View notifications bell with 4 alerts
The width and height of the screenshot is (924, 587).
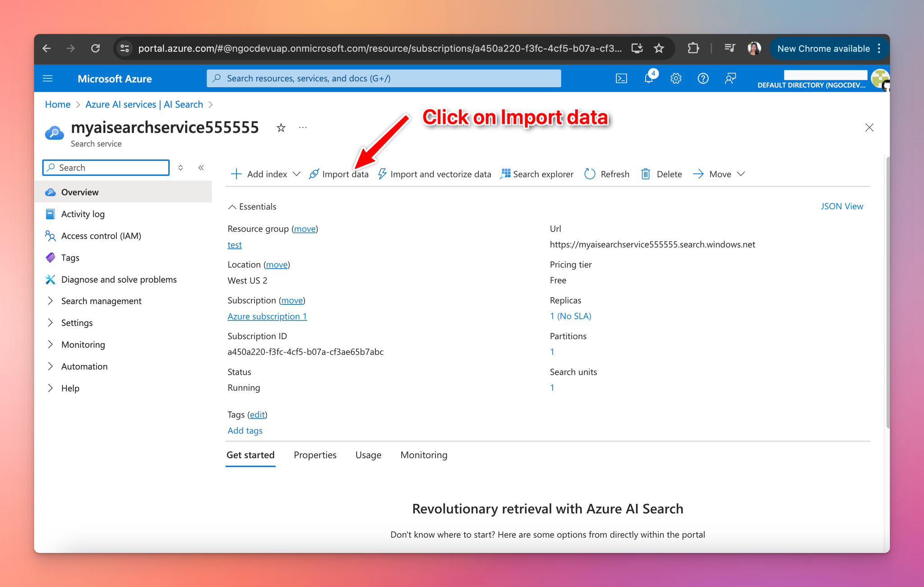click(x=649, y=78)
